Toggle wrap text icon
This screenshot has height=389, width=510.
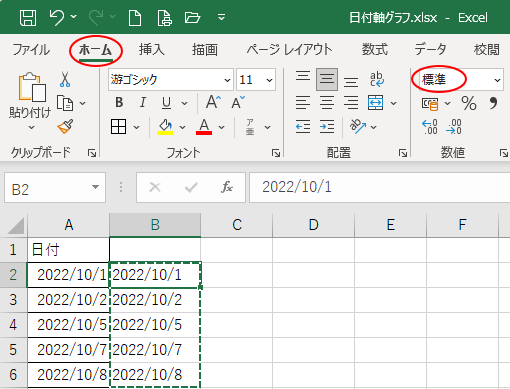377,79
